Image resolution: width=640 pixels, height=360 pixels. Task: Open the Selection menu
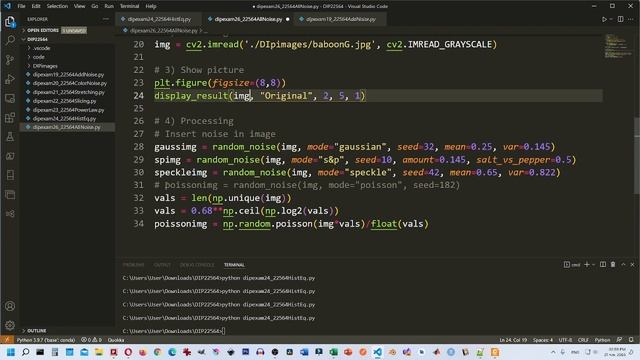57,6
